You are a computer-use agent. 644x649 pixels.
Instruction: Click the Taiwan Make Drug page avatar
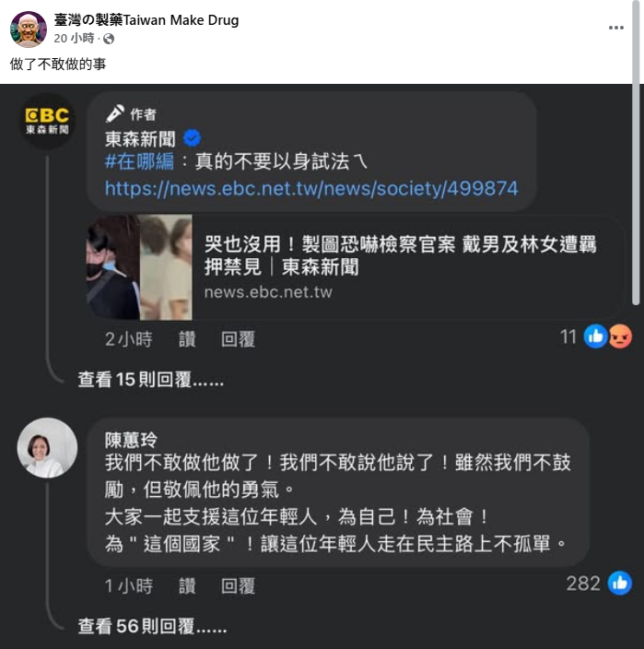(29, 29)
